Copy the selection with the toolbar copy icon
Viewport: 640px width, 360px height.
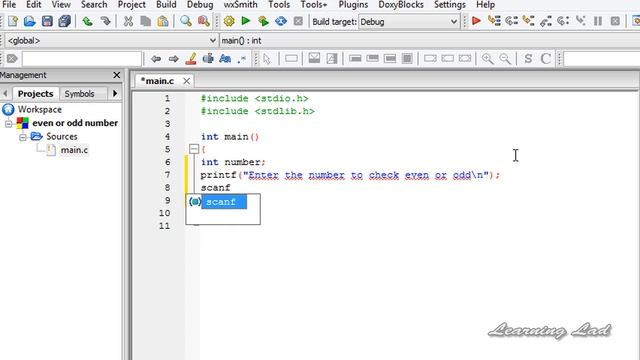[145, 21]
